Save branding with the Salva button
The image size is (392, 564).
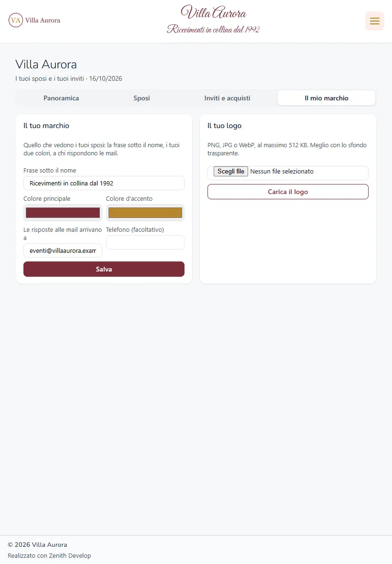click(x=104, y=269)
